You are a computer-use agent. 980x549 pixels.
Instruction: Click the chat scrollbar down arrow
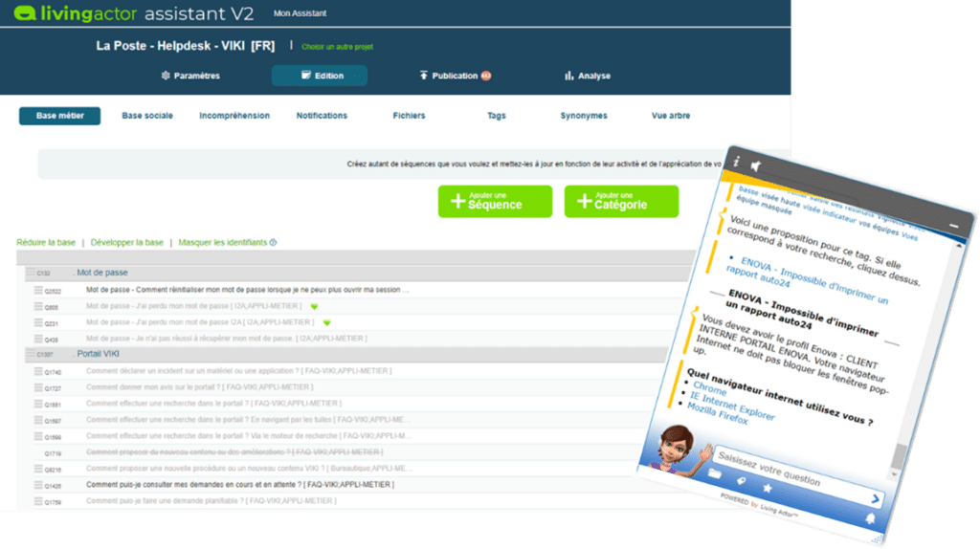point(894,474)
